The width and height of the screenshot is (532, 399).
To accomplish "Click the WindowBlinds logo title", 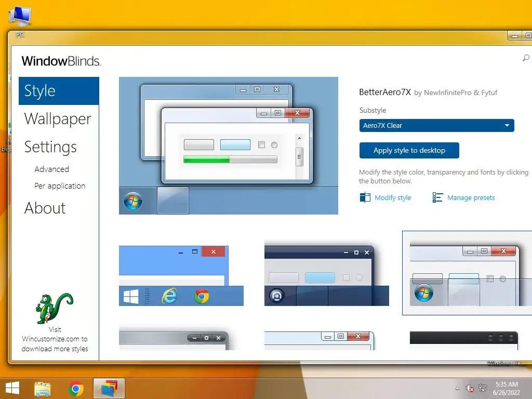I will (61, 61).
